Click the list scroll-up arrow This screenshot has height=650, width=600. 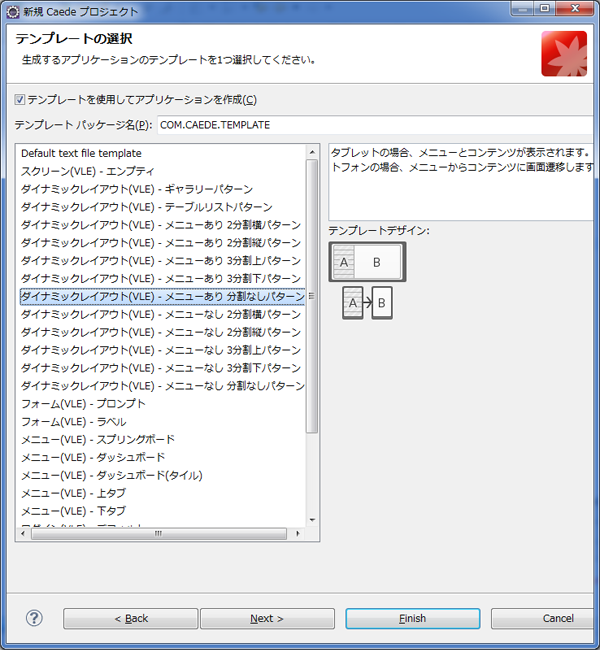(x=312, y=153)
